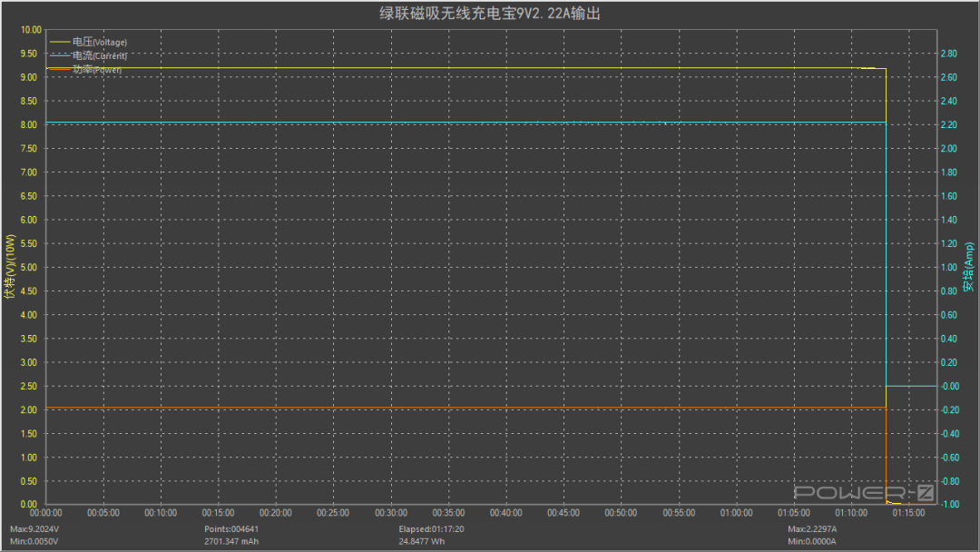980x552 pixels.
Task: Click the 伏特(V)/(10W) axis title
Action: pos(9,267)
